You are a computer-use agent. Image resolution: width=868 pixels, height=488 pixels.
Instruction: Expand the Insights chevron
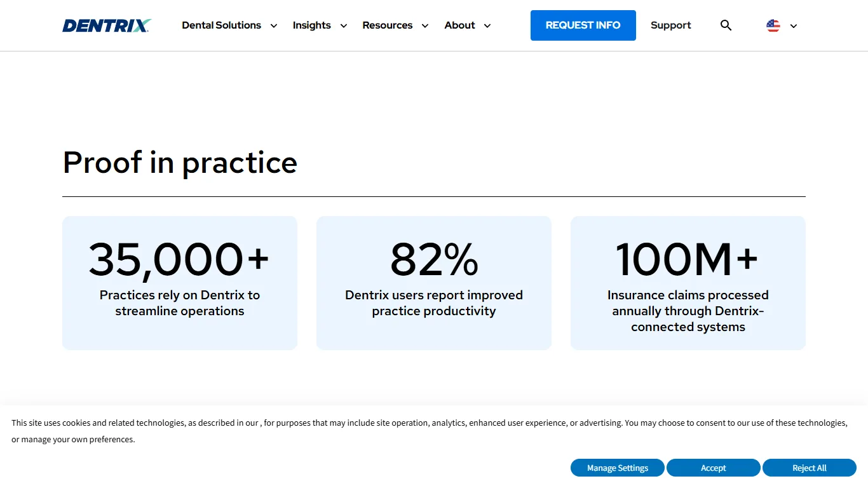pyautogui.click(x=344, y=26)
